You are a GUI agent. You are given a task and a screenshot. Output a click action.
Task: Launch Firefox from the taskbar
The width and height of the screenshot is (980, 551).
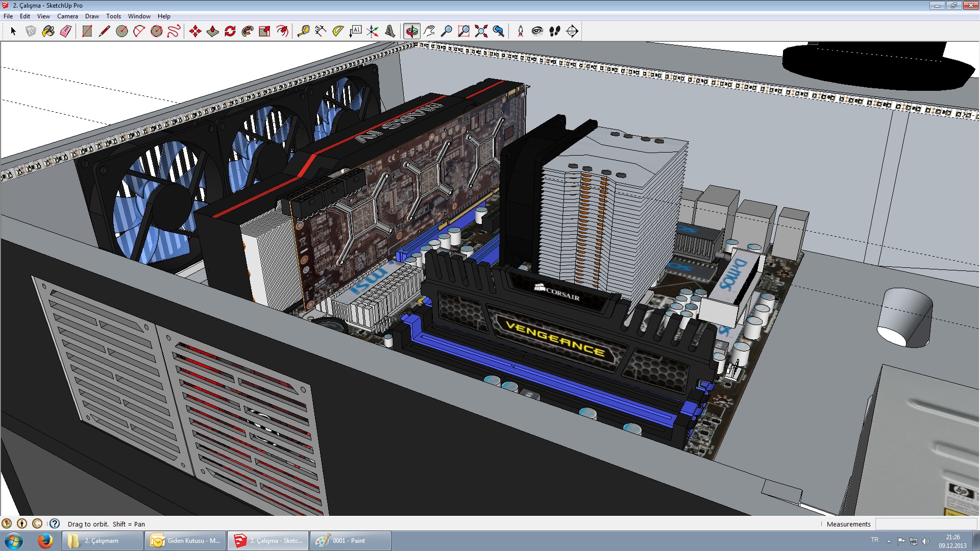[45, 541]
